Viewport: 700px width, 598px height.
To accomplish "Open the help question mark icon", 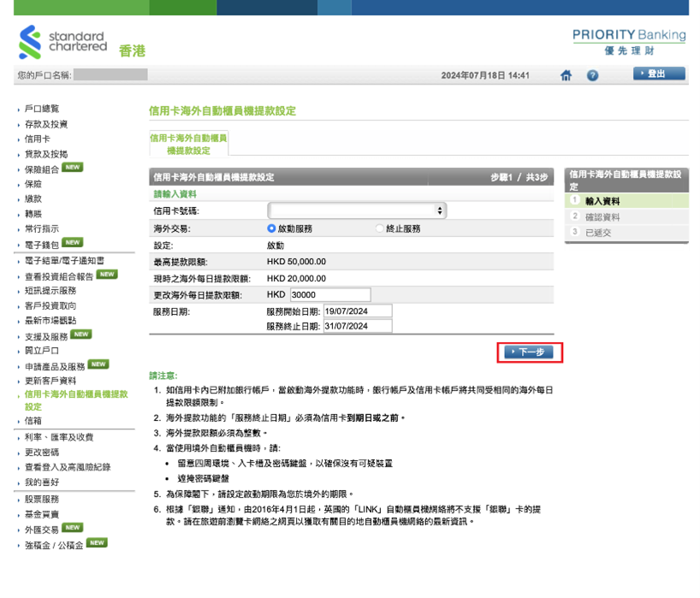I will point(592,75).
